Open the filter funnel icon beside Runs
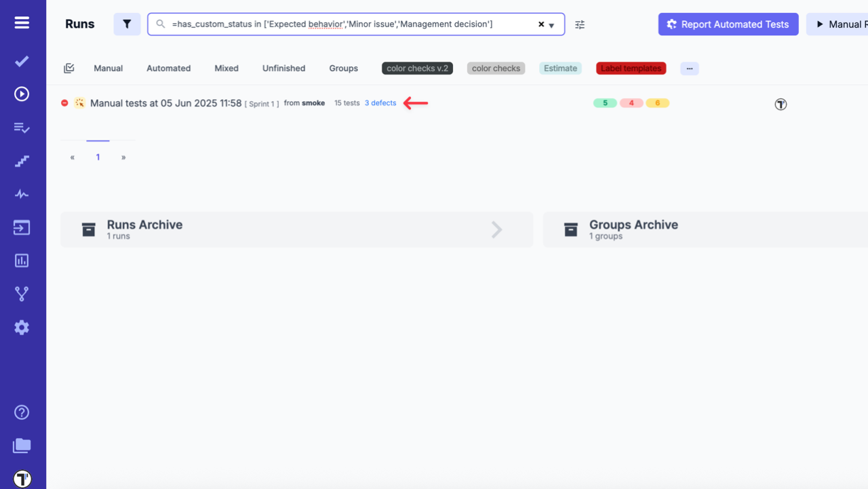This screenshot has width=868, height=489. tap(127, 24)
